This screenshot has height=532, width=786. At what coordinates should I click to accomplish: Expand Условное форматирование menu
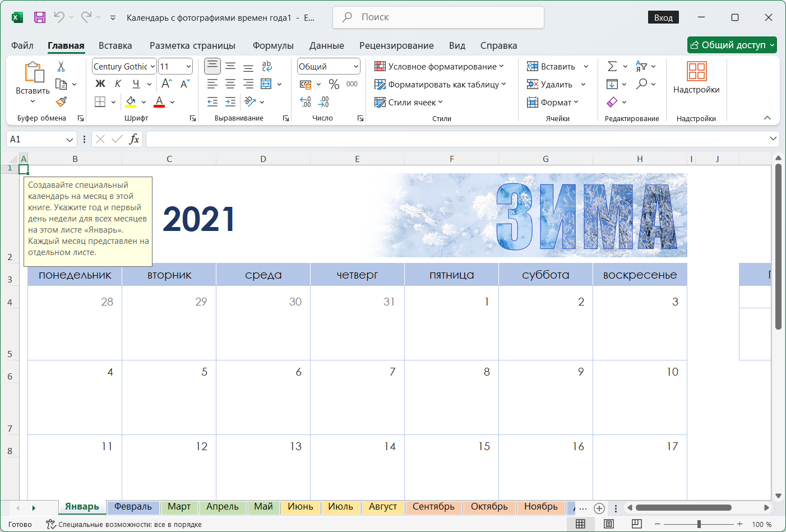440,66
